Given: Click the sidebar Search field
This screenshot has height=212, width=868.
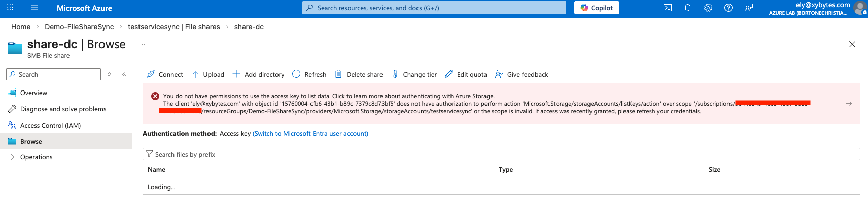Looking at the screenshot, I should [54, 74].
